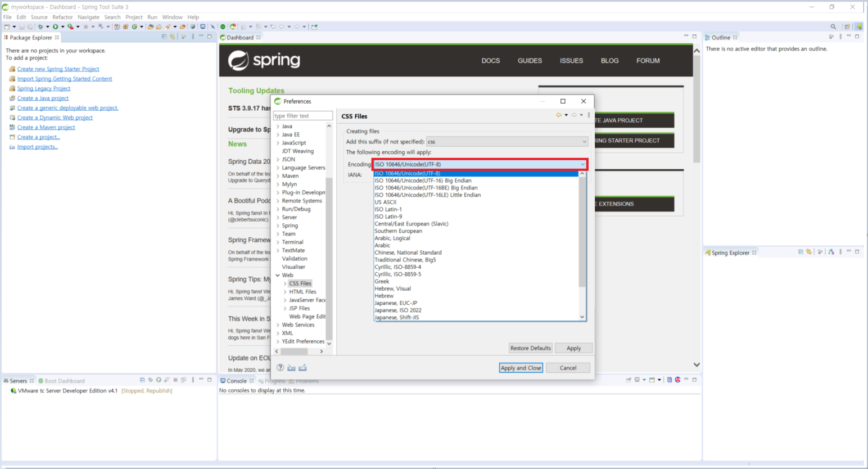Image resolution: width=868 pixels, height=469 pixels.
Task: Click the type filter text field
Action: click(302, 116)
